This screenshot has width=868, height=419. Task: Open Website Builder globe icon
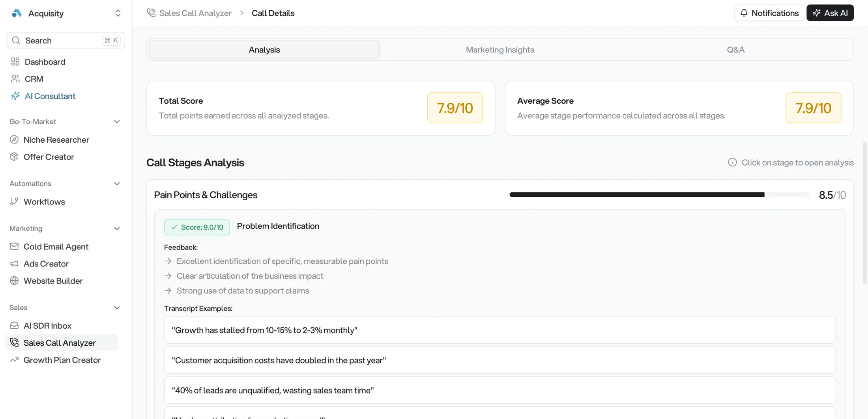[x=14, y=281]
